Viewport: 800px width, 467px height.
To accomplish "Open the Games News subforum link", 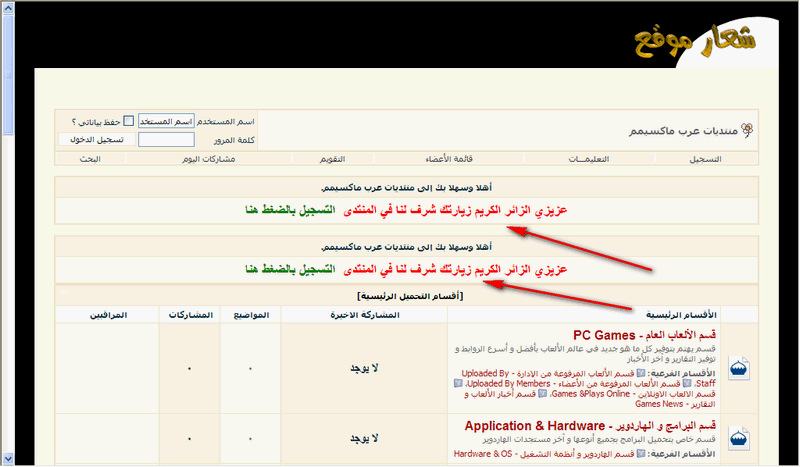I will (x=590, y=399).
